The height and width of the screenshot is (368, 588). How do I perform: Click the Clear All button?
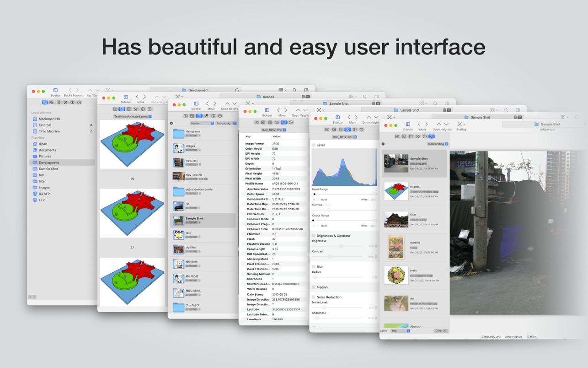[441, 330]
